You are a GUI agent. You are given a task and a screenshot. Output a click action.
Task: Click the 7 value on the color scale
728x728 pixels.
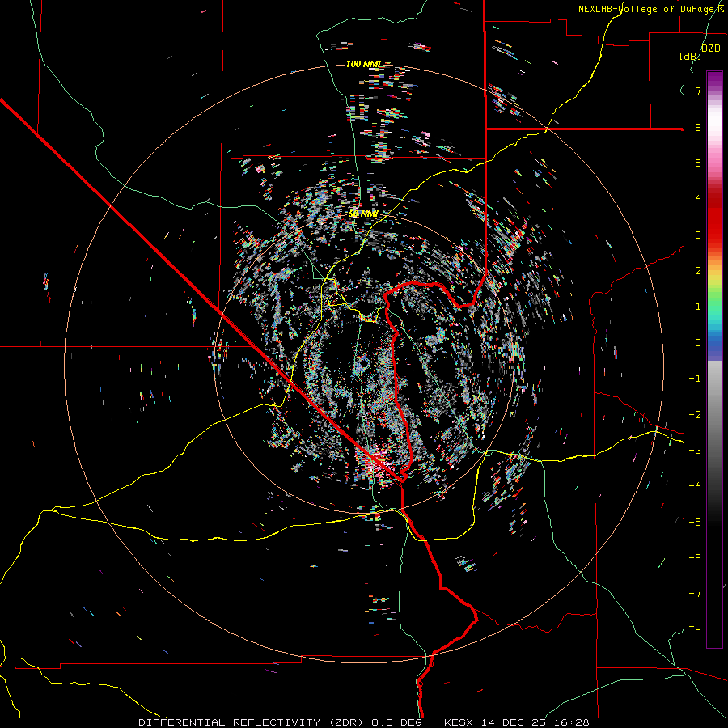pos(698,91)
